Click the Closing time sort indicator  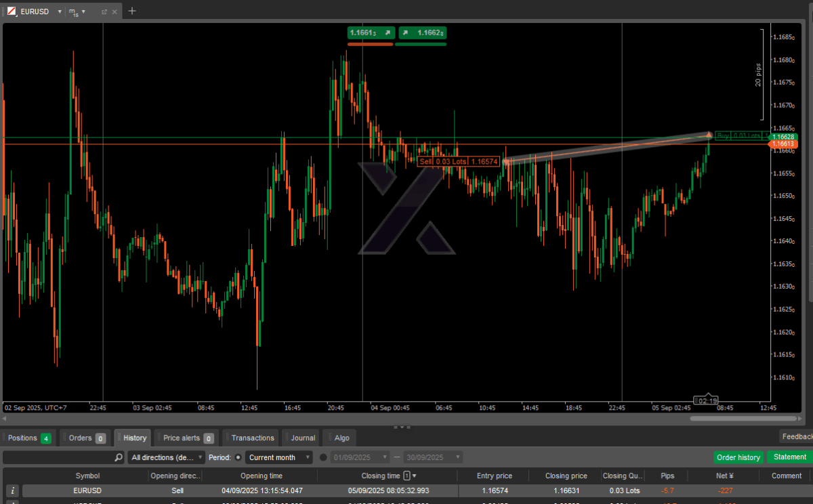tap(410, 476)
